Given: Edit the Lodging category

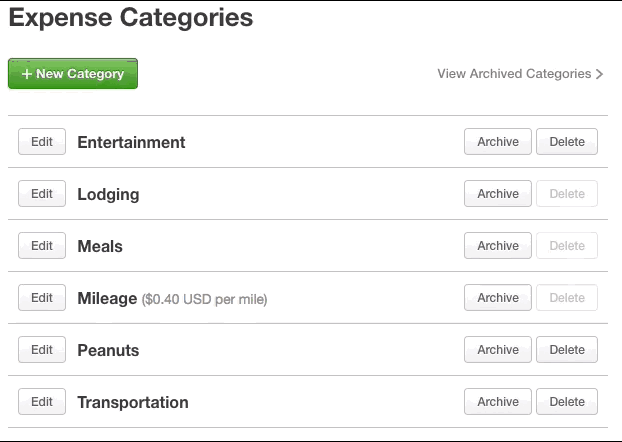Looking at the screenshot, I should tap(42, 194).
